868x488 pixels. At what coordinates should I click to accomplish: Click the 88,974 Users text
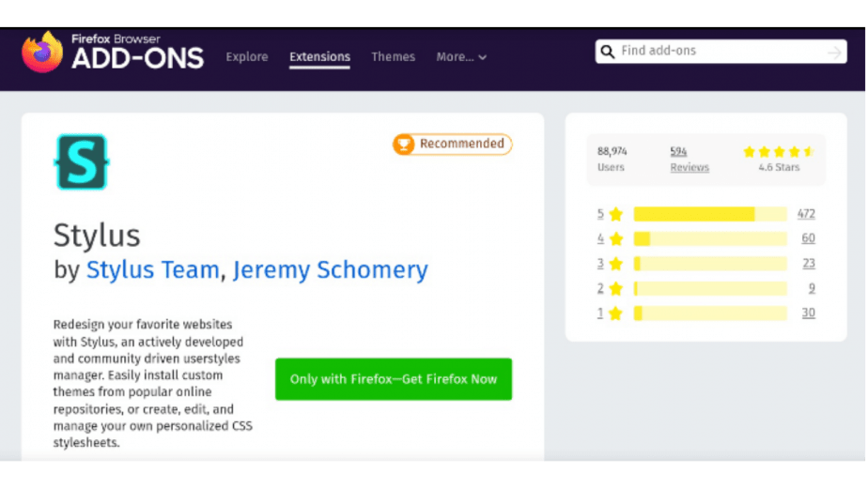click(612, 160)
